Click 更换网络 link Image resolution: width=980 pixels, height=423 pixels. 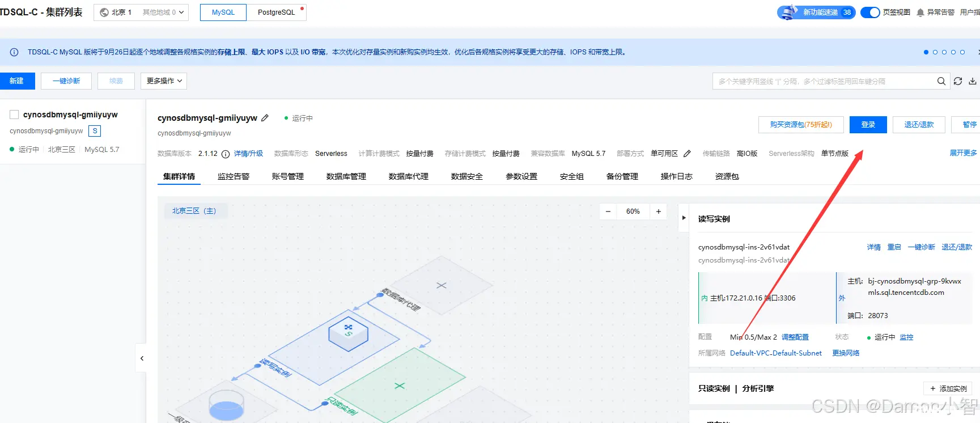[846, 353]
